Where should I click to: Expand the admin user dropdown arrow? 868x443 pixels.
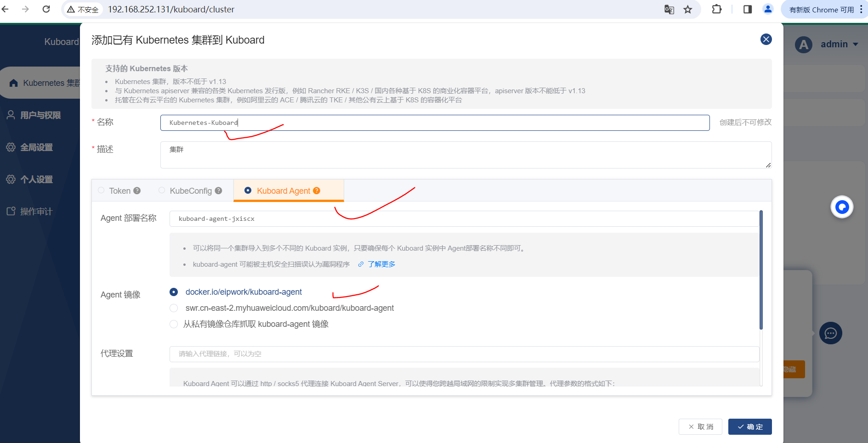[x=856, y=45]
